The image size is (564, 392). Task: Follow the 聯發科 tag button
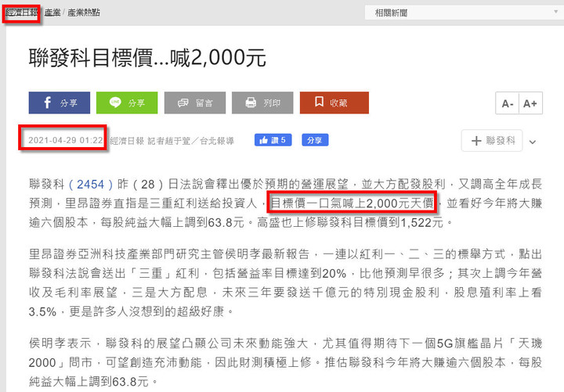492,141
